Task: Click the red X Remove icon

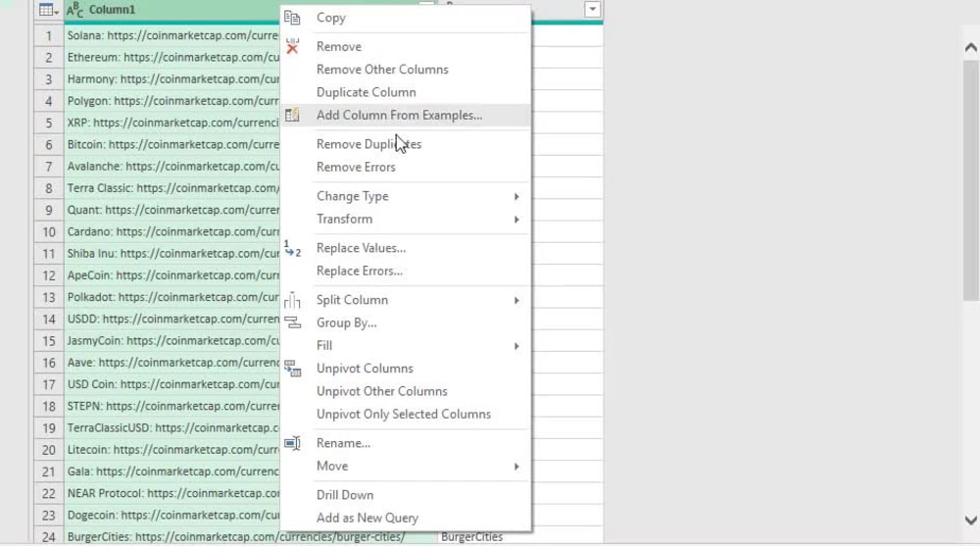Action: point(292,46)
